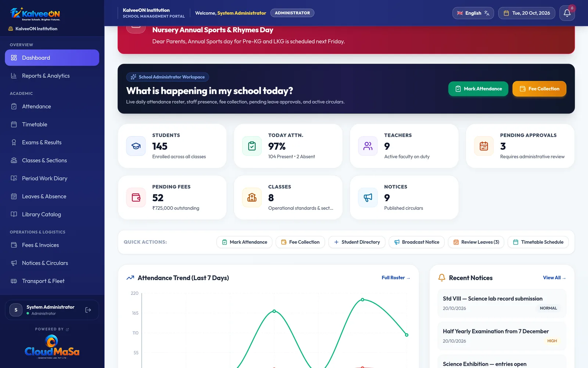Click the logout icon beside System Administrator
Screen dimensions: 588x368
click(x=88, y=310)
